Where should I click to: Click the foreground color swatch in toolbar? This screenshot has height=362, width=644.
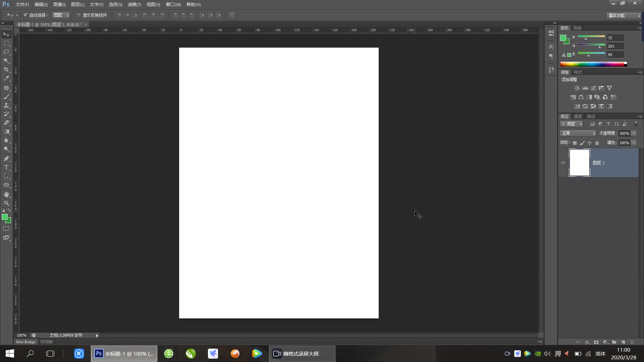point(5,217)
